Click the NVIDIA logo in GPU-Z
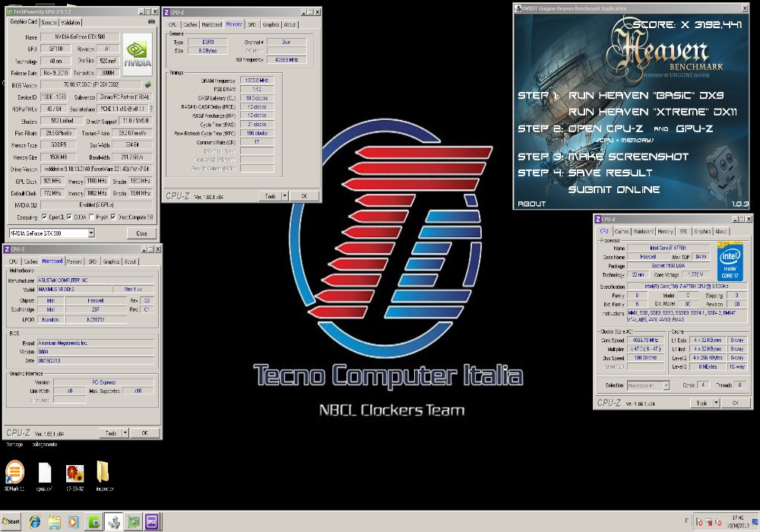760x532 pixels. point(138,54)
